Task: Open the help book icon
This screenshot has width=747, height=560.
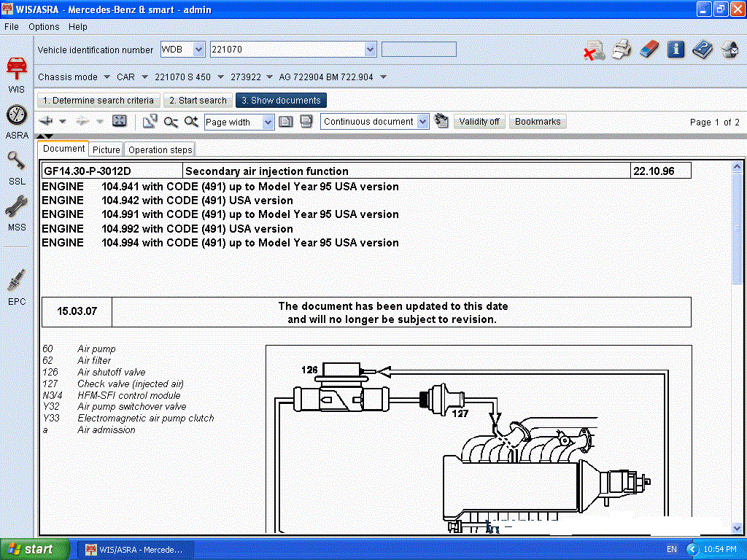Action: 703,50
